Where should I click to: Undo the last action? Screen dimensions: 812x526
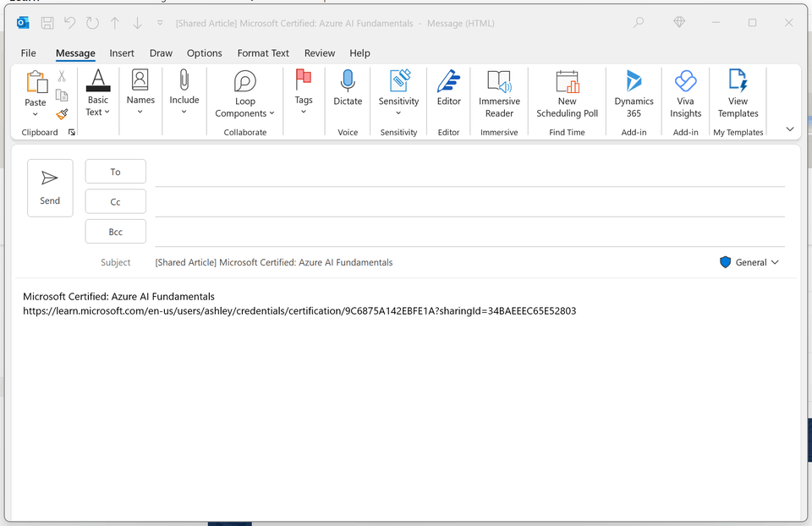point(69,23)
